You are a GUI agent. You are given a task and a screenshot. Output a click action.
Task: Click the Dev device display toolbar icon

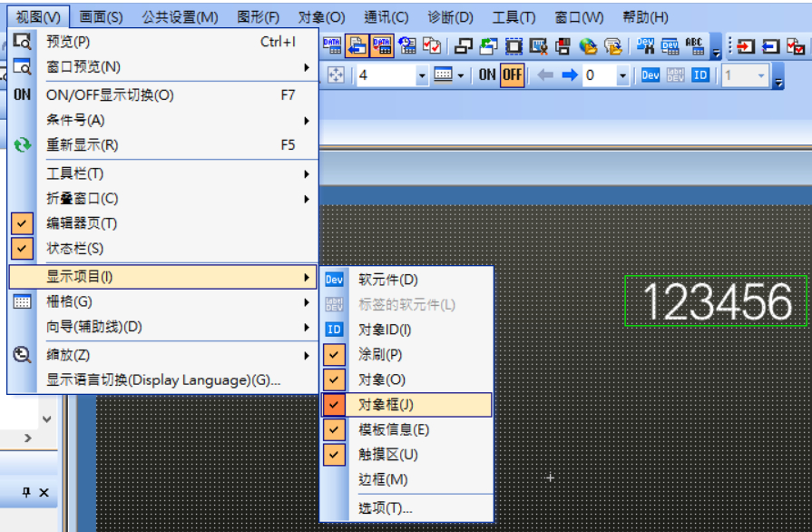[x=651, y=75]
